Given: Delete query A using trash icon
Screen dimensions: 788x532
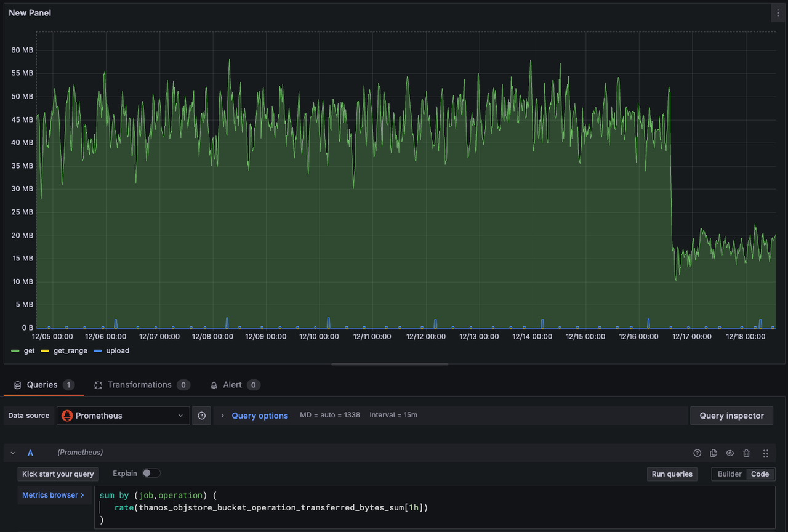Looking at the screenshot, I should pyautogui.click(x=746, y=453).
